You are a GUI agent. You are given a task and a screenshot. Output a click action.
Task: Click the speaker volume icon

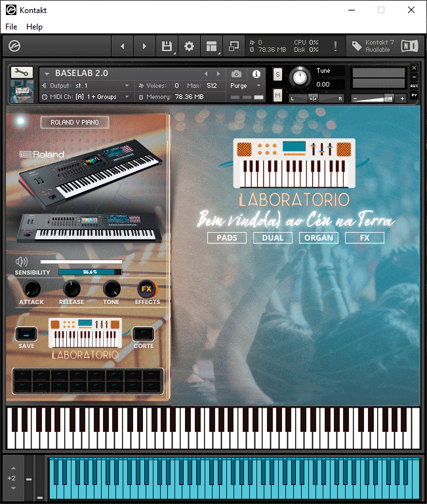tap(22, 262)
